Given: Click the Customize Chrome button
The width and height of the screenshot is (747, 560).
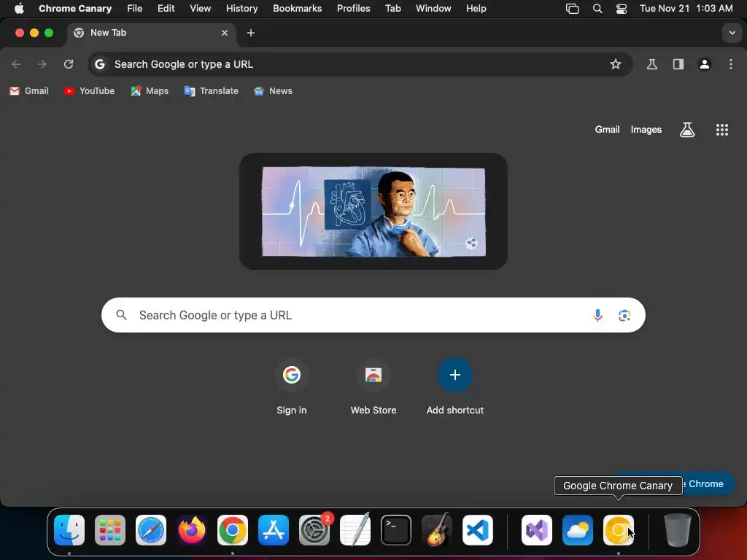Looking at the screenshot, I should coord(708,484).
